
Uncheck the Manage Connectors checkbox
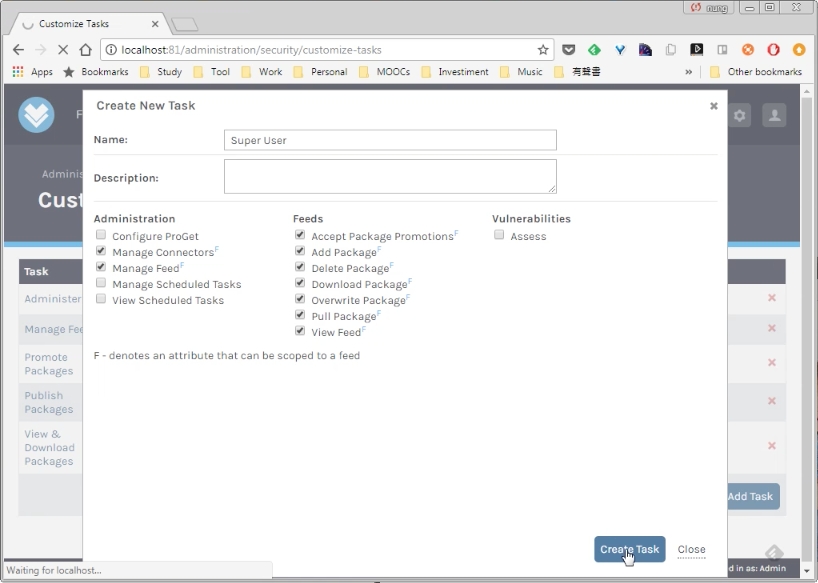(101, 251)
